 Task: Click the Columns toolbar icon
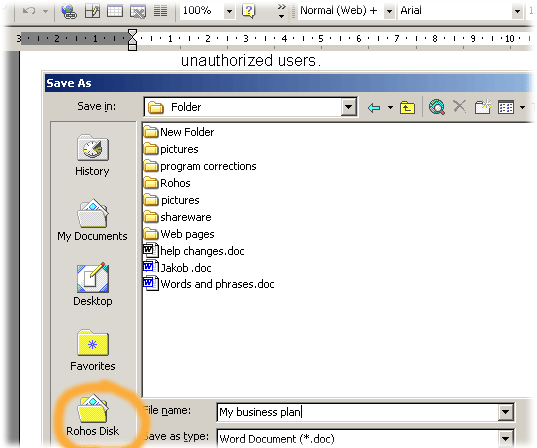click(160, 11)
